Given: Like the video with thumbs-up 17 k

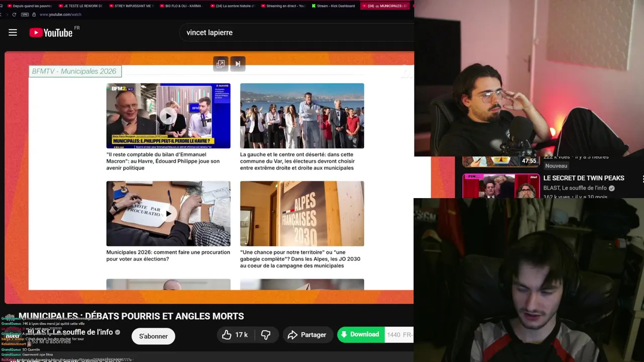Looking at the screenshot, I should pyautogui.click(x=234, y=335).
